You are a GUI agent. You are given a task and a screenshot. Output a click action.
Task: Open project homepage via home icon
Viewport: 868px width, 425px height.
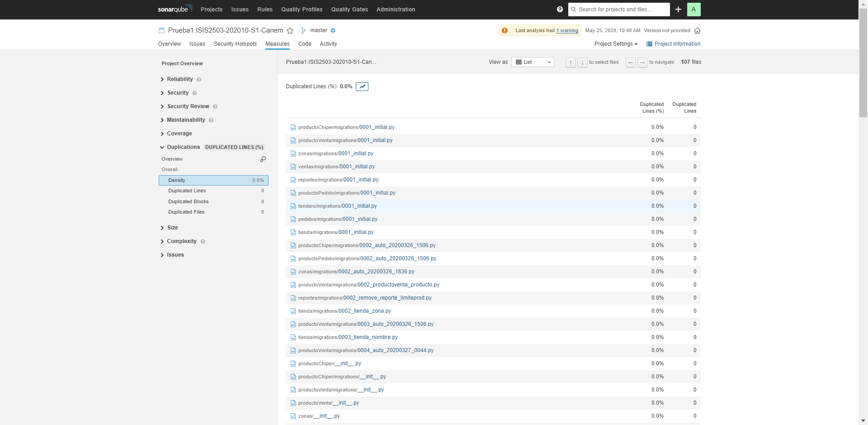(697, 31)
